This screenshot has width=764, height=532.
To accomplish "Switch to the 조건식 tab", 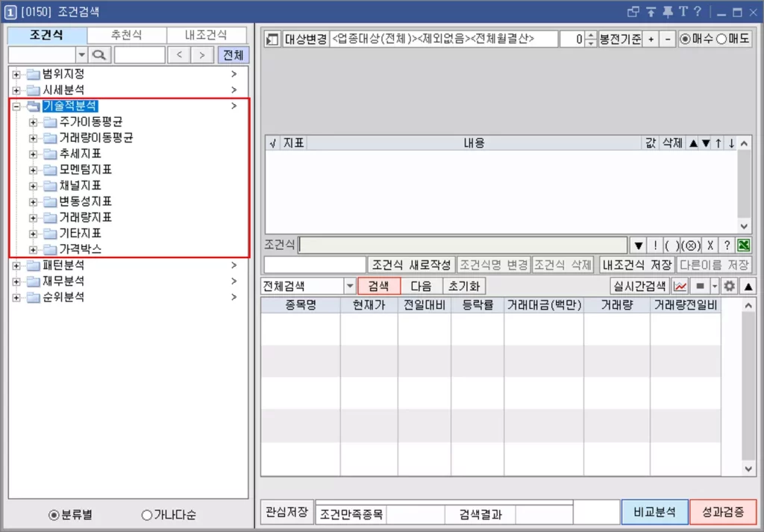I will (x=47, y=36).
